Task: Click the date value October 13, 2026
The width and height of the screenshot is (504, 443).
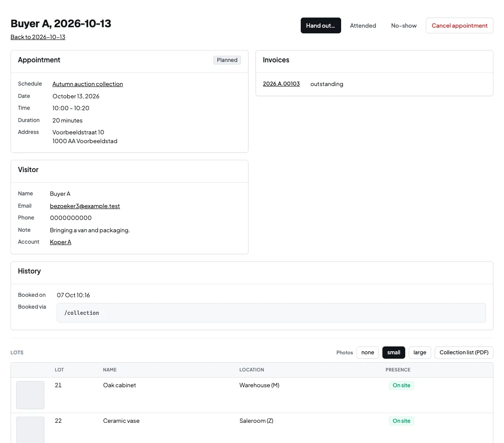Action: point(76,96)
